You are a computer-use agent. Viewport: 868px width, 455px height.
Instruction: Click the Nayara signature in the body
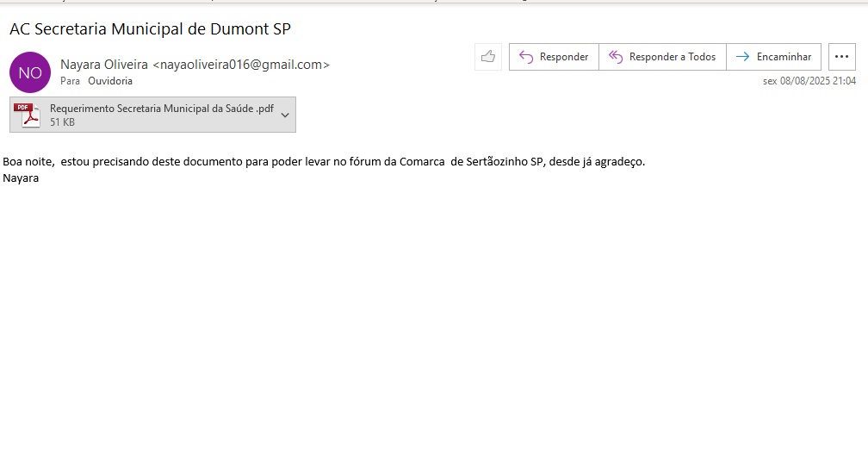(21, 178)
